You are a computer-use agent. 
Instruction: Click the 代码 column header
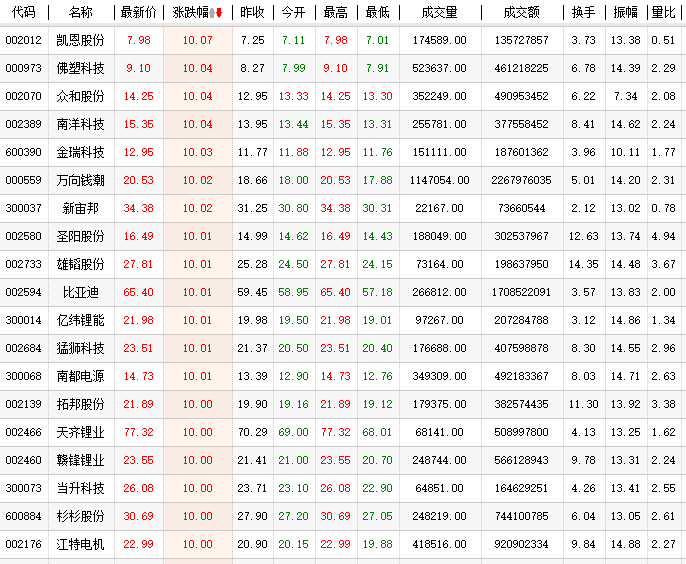point(23,13)
